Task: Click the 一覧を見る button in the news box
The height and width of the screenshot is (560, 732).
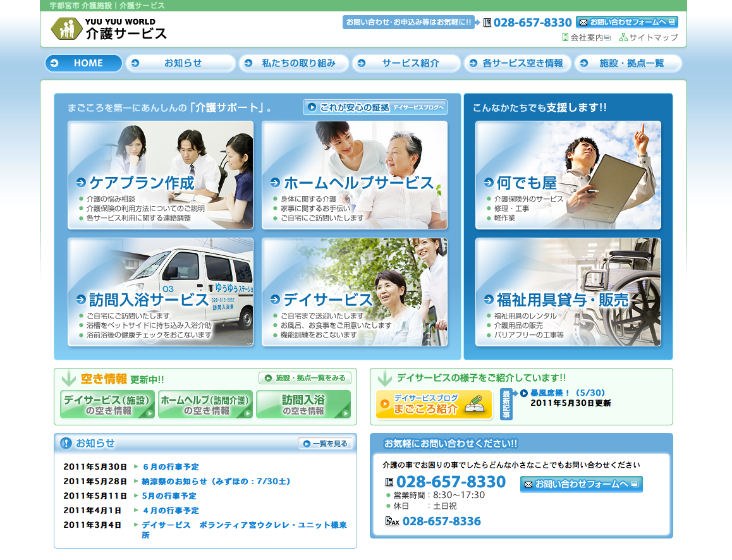Action: tap(326, 444)
